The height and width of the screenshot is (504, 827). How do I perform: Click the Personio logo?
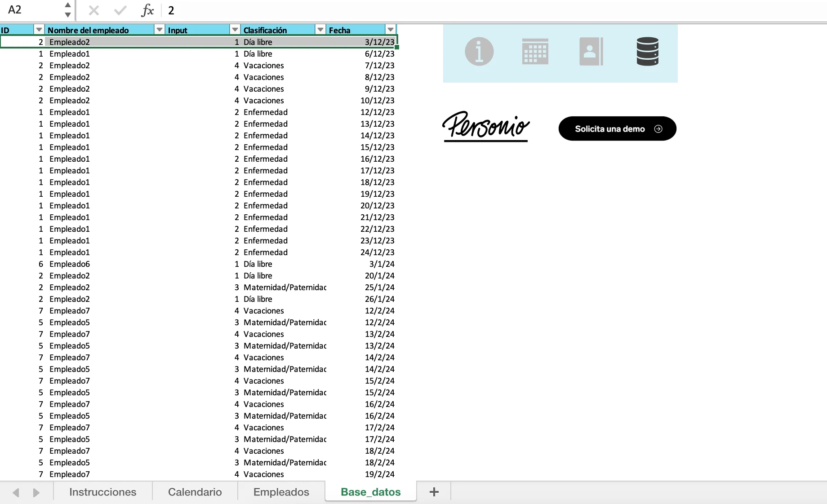486,126
